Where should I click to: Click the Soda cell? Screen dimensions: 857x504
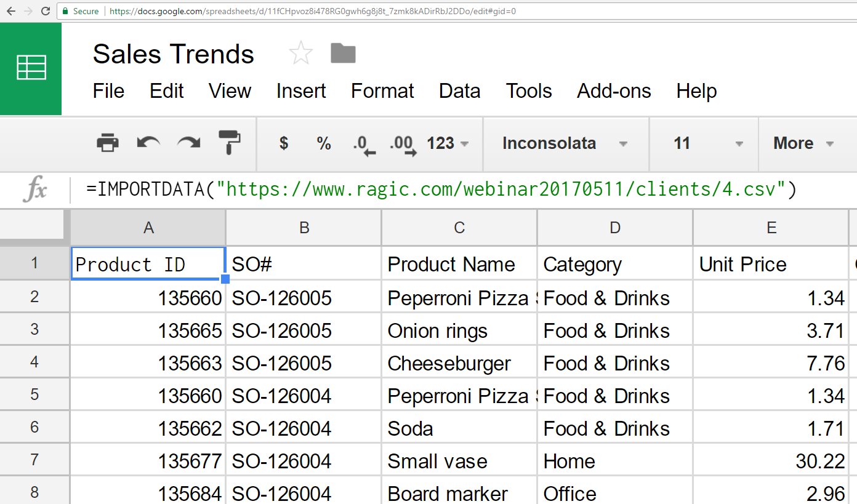[459, 427]
